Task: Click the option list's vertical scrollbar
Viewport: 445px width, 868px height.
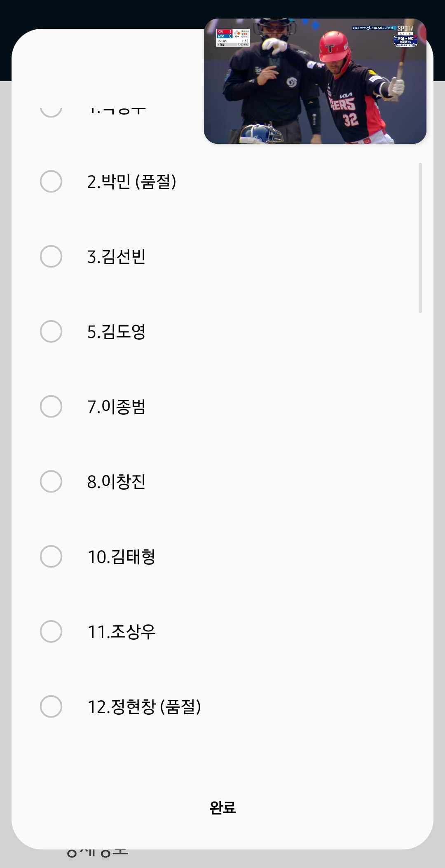Action: [x=420, y=238]
